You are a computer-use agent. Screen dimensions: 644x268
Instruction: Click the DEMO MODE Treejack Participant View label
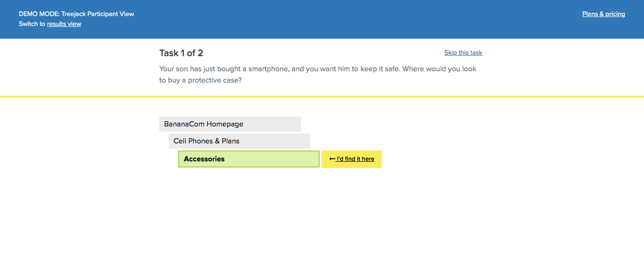pos(76,14)
